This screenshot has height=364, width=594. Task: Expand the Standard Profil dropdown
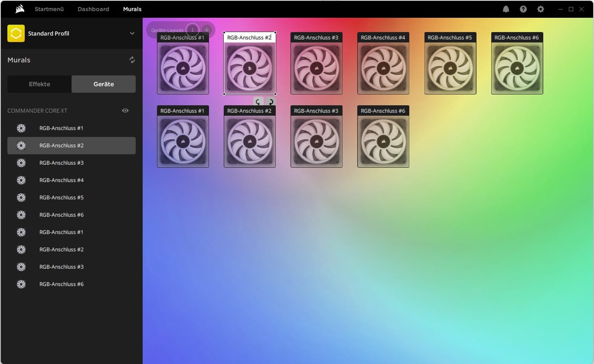click(x=132, y=33)
